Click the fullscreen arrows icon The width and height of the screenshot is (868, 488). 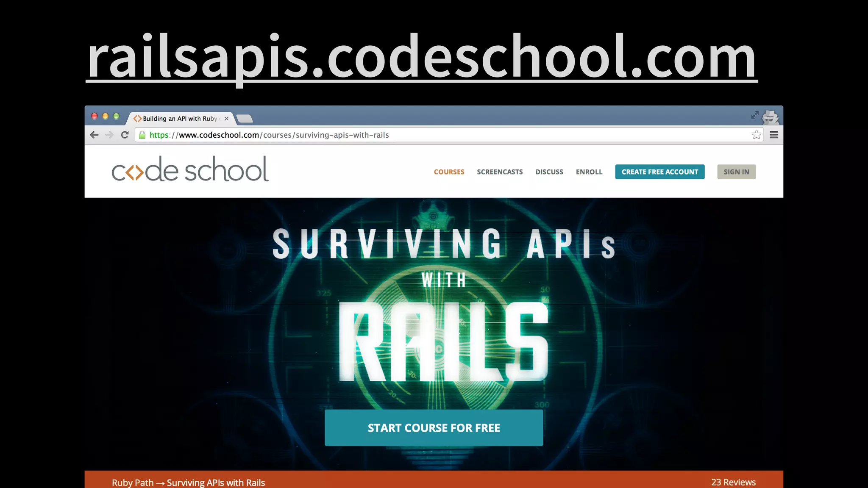(754, 115)
